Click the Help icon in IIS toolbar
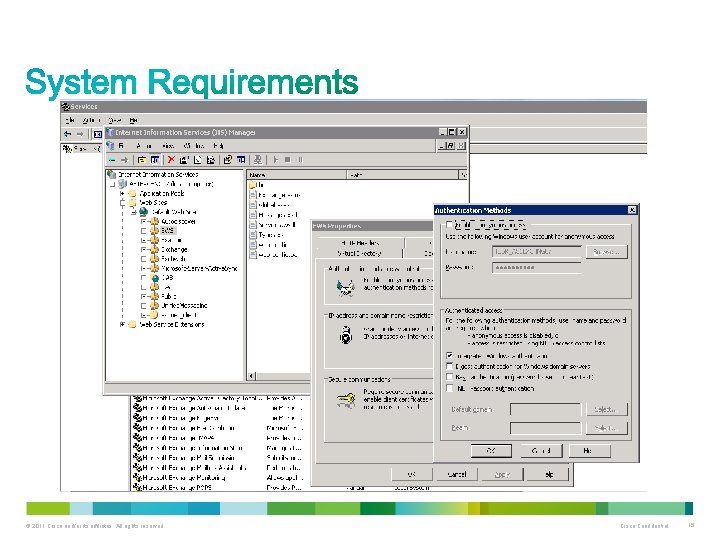 (x=228, y=160)
